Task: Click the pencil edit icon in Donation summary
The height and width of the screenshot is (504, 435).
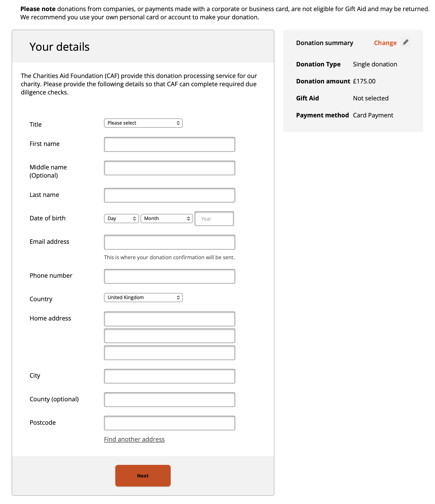Action: [x=405, y=42]
